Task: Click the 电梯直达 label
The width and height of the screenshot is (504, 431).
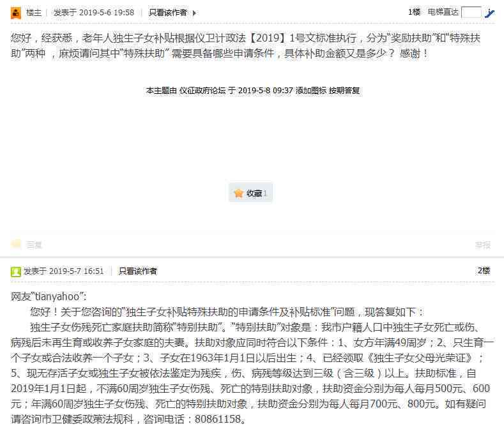Action: (443, 12)
